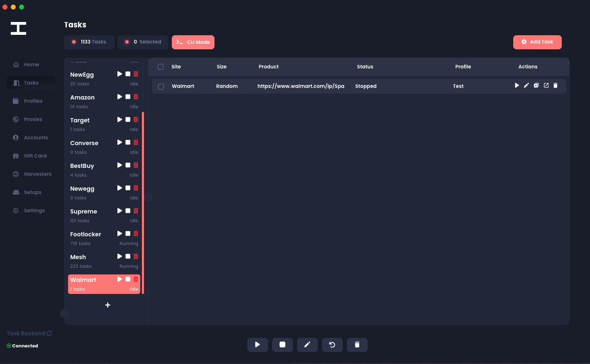Stop the NewEgg task group
Viewport: 590px width, 364px height.
point(128,74)
